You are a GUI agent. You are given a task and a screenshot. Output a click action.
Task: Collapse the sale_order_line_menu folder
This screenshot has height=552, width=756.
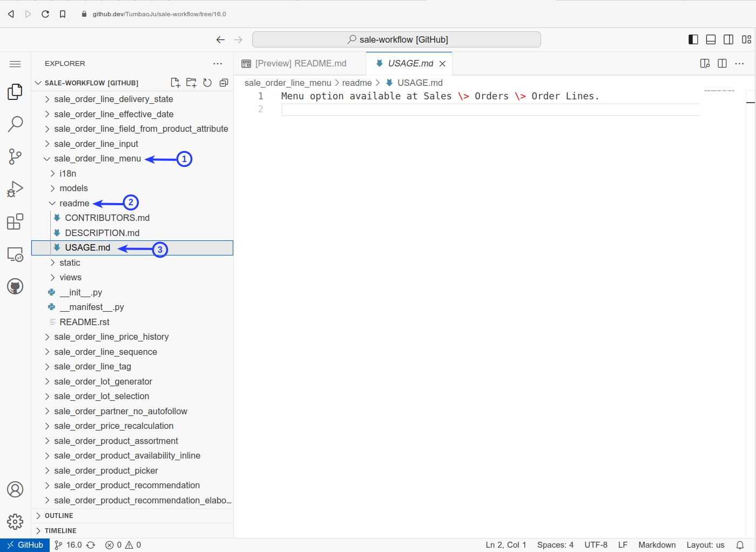click(97, 159)
